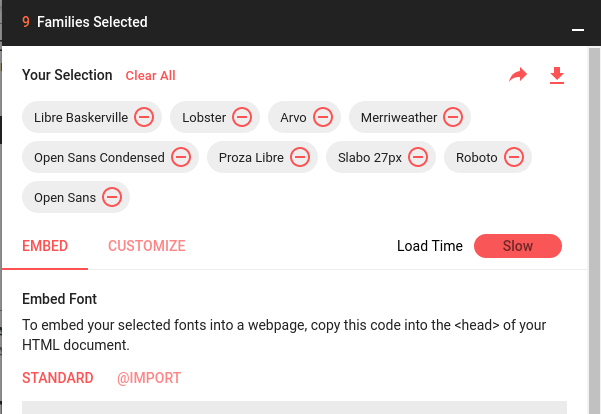
Task: Click the drawer vertical scrollbar
Action: [x=594, y=230]
